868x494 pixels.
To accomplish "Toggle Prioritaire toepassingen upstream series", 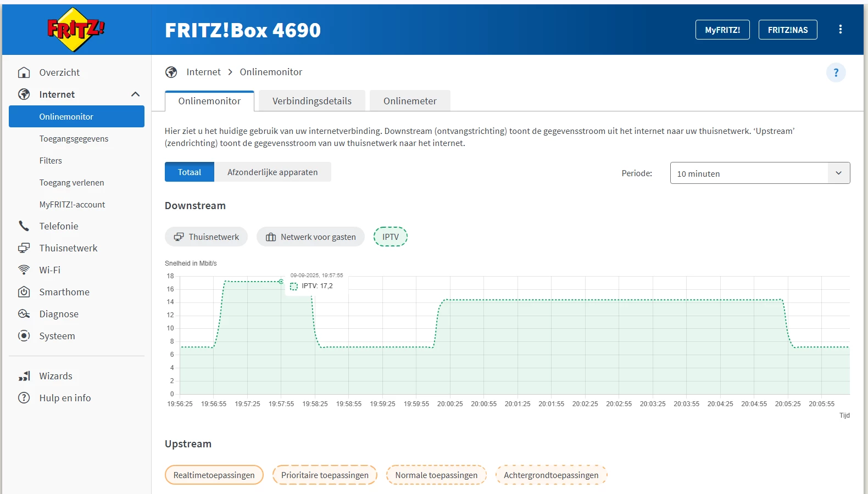I will coord(325,475).
